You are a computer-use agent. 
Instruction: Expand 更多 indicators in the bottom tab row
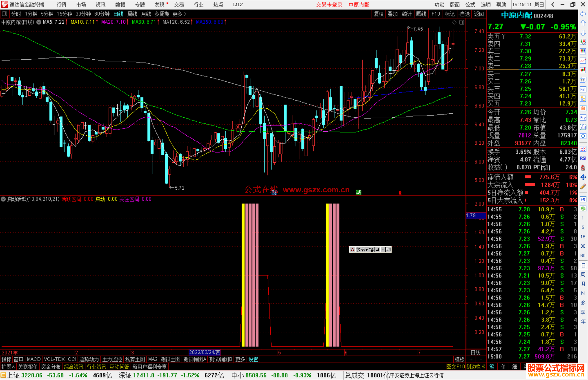[x=240, y=359]
